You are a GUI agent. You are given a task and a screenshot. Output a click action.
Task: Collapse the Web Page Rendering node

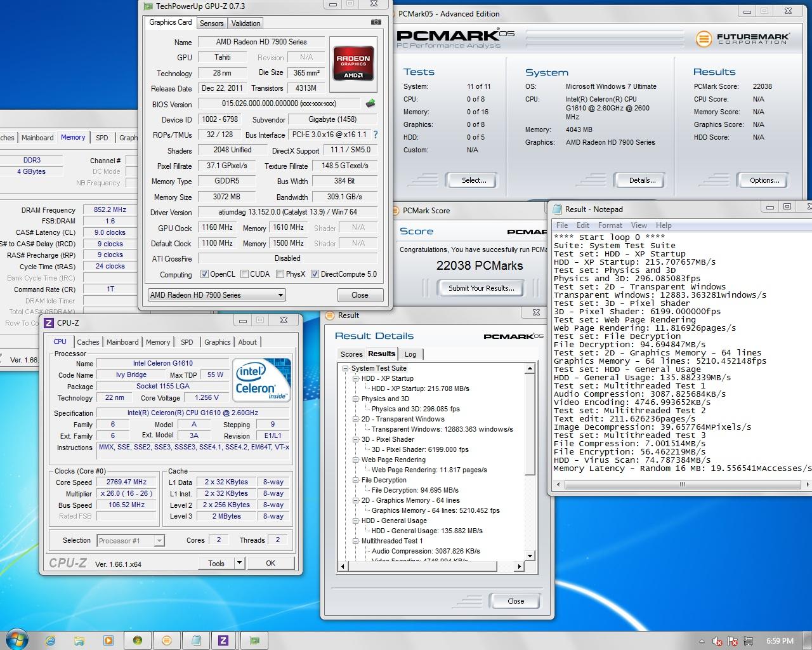point(356,460)
